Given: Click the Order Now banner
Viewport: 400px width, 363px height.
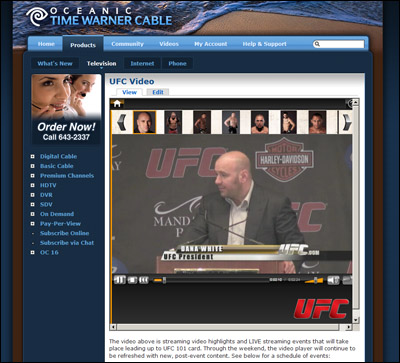Looking at the screenshot, I should point(66,109).
